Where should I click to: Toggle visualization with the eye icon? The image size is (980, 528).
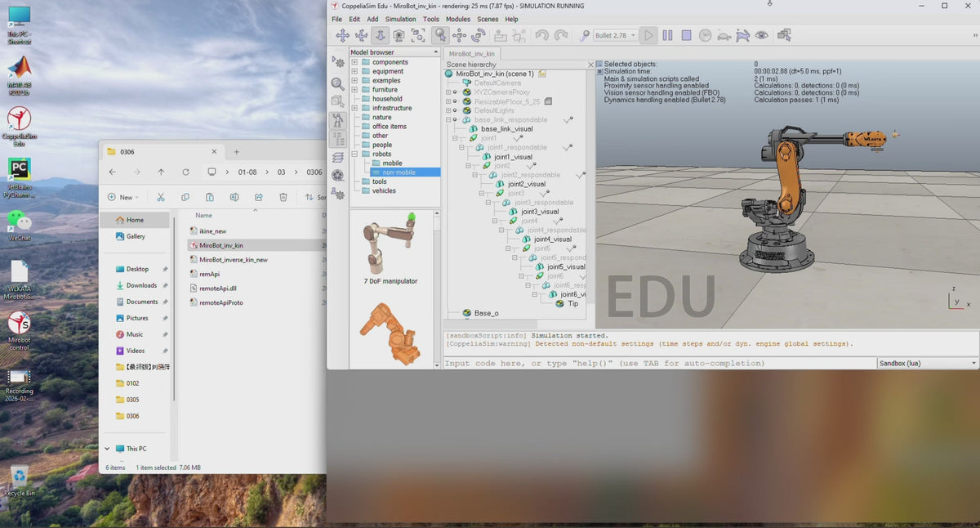click(x=761, y=35)
